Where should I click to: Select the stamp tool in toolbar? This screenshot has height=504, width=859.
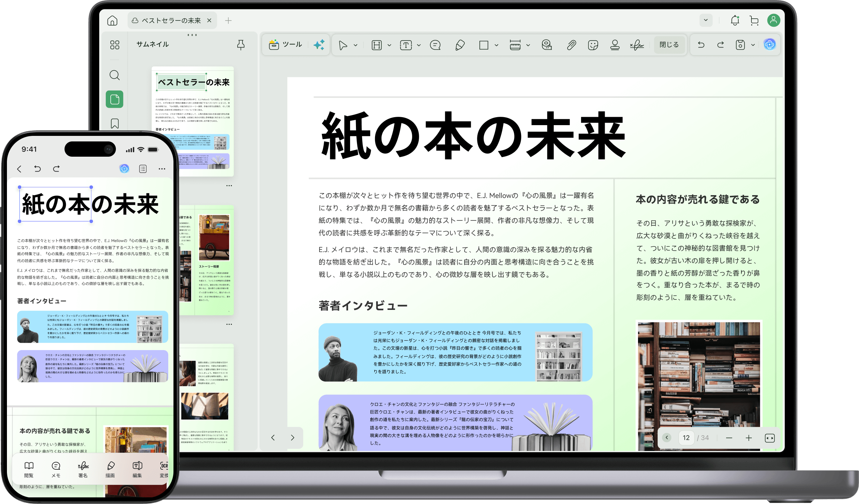click(615, 45)
